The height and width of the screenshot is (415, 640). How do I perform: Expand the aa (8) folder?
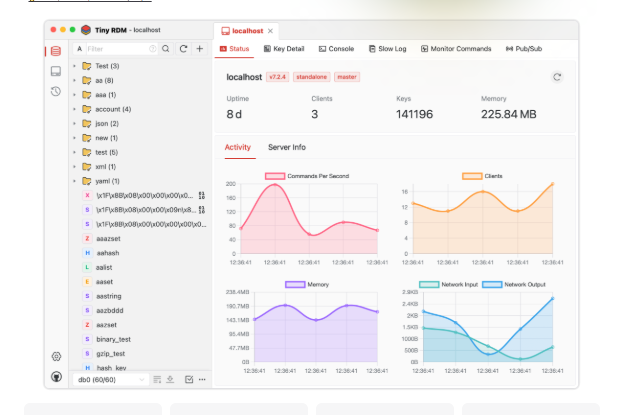pos(75,80)
